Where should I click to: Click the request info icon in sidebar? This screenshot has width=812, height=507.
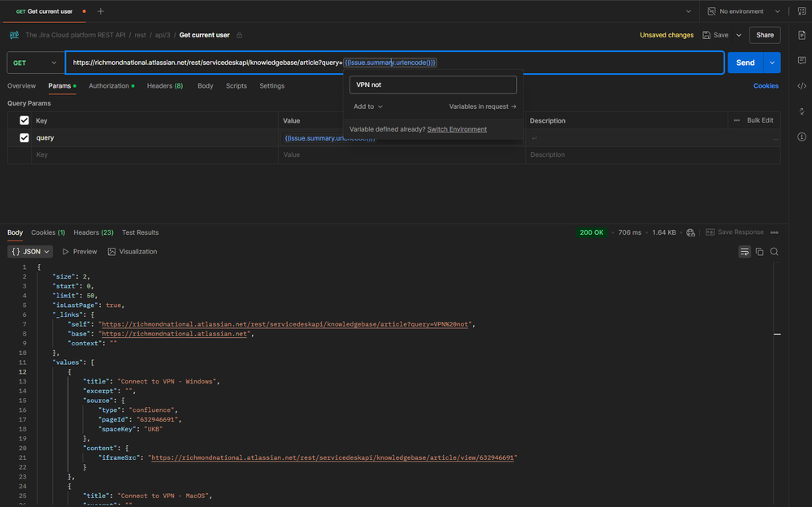pyautogui.click(x=801, y=136)
